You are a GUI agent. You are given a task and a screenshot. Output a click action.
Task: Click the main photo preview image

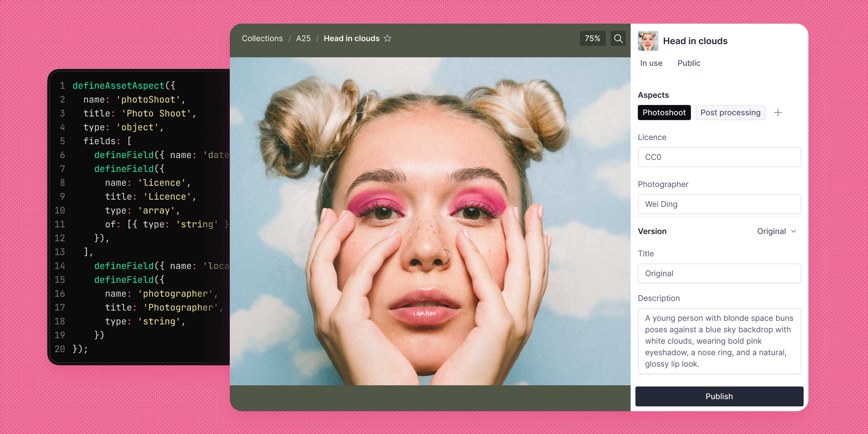click(x=430, y=221)
